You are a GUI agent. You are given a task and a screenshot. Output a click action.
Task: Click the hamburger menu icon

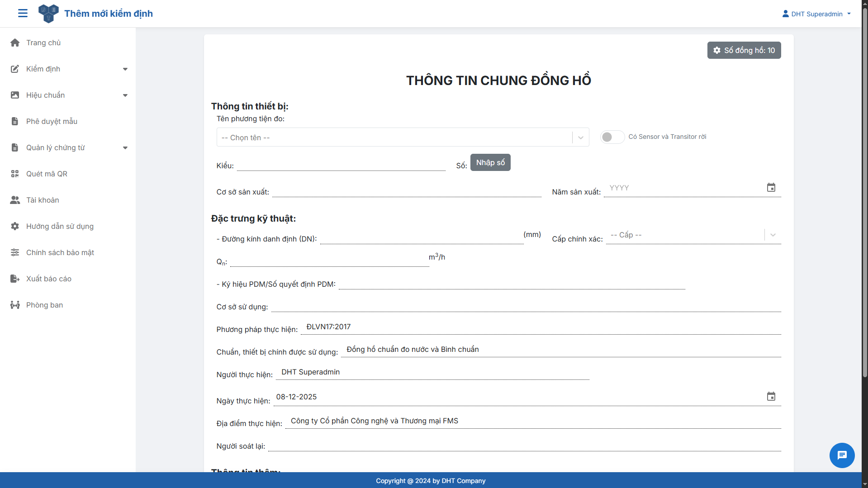[23, 14]
